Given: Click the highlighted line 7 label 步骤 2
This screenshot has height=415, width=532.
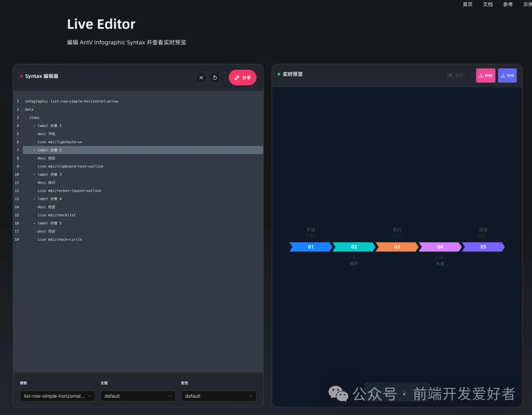Looking at the screenshot, I should [x=49, y=150].
